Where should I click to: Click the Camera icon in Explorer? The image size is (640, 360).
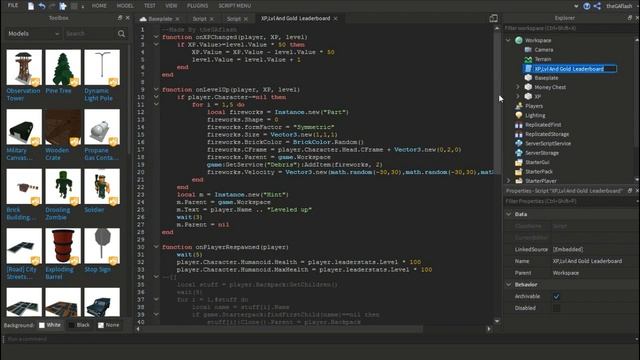tap(528, 49)
